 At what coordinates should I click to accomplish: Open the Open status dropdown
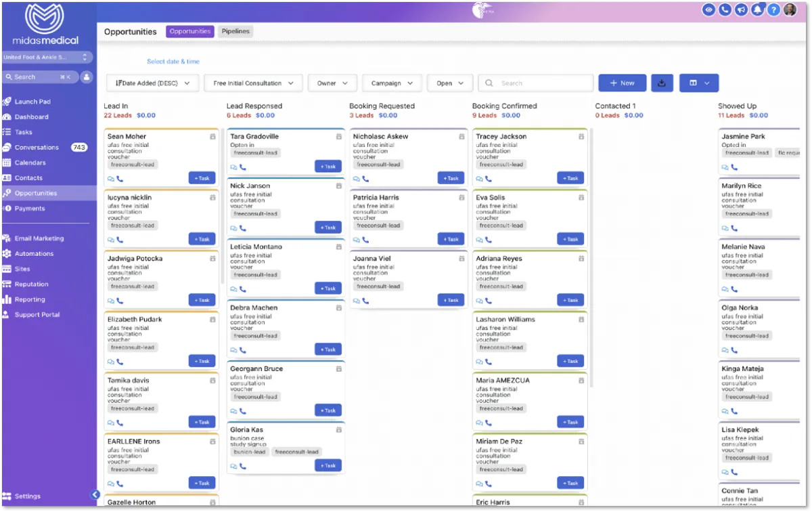[450, 83]
